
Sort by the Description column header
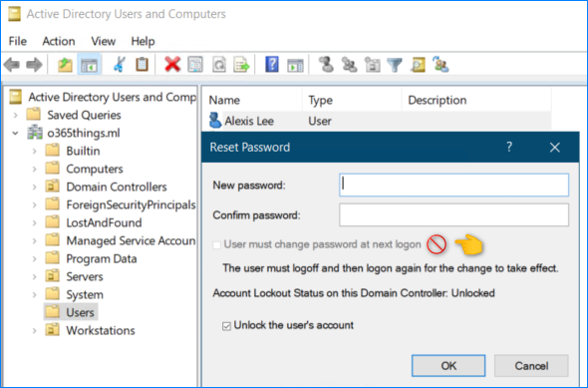pyautogui.click(x=476, y=100)
